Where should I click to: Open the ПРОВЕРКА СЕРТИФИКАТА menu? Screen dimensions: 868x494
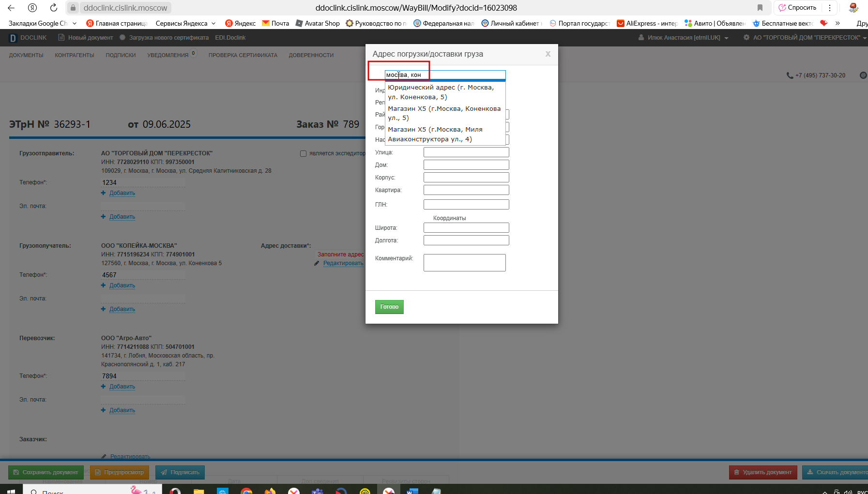[243, 55]
